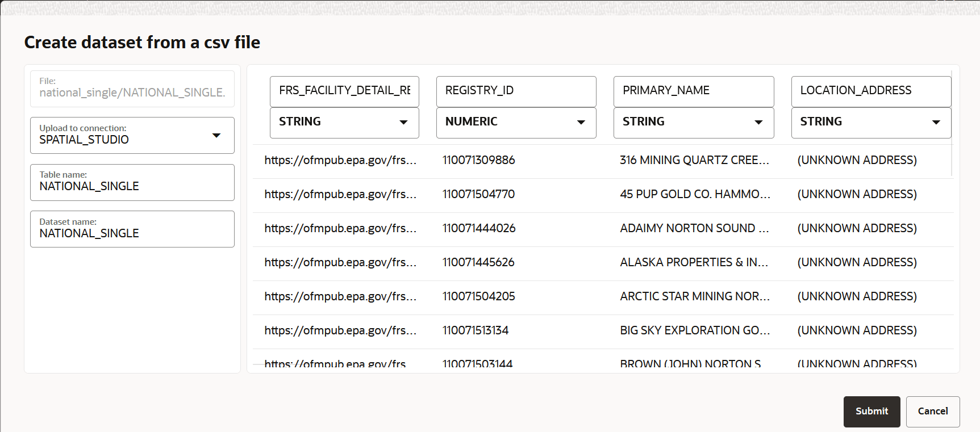Select registry ID cell 110071504770
This screenshot has width=980, height=432.
479,194
